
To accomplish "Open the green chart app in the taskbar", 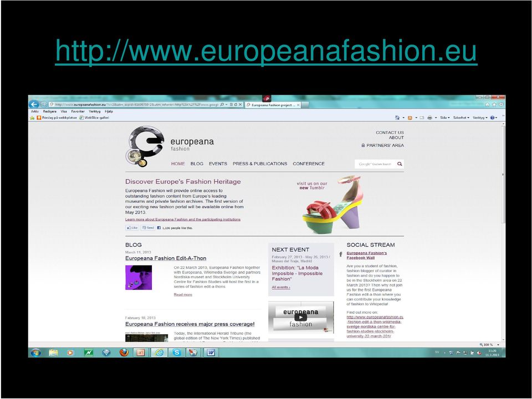I will click(89, 352).
